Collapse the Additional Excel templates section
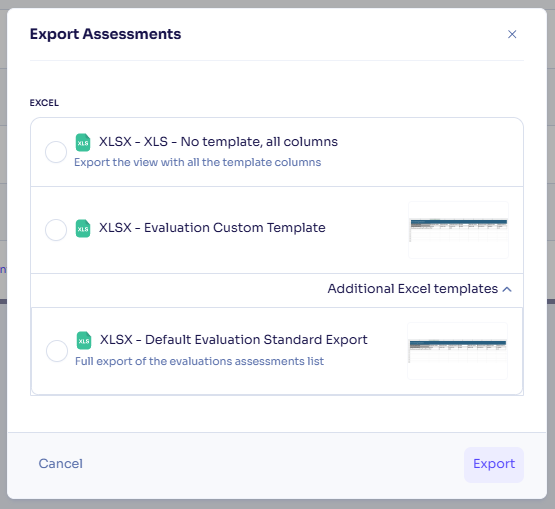Image resolution: width=555 pixels, height=509 pixels. pyautogui.click(x=420, y=289)
